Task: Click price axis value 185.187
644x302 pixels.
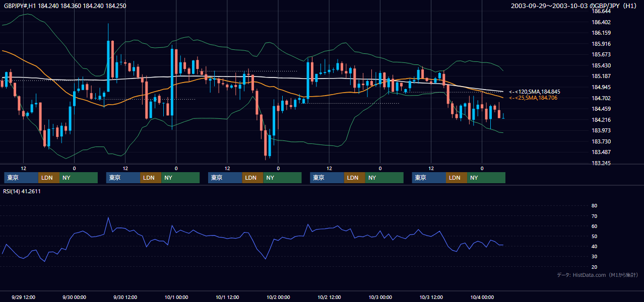Action: pos(601,76)
